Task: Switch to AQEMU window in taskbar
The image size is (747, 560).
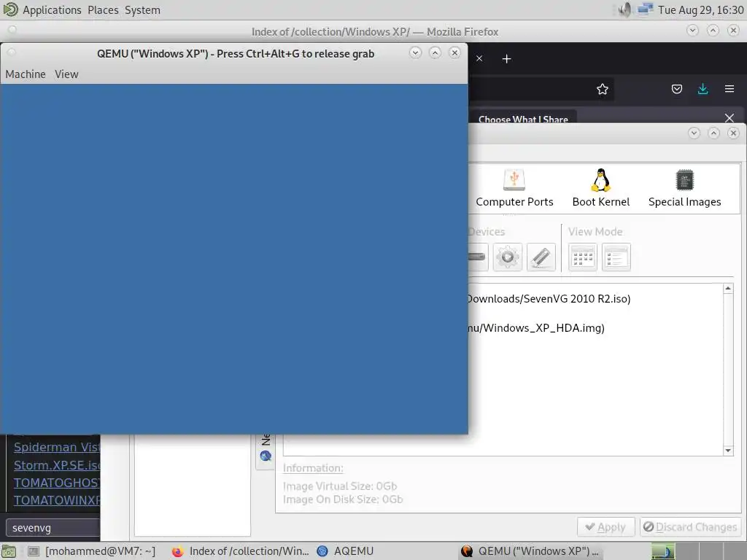Action: [347, 551]
